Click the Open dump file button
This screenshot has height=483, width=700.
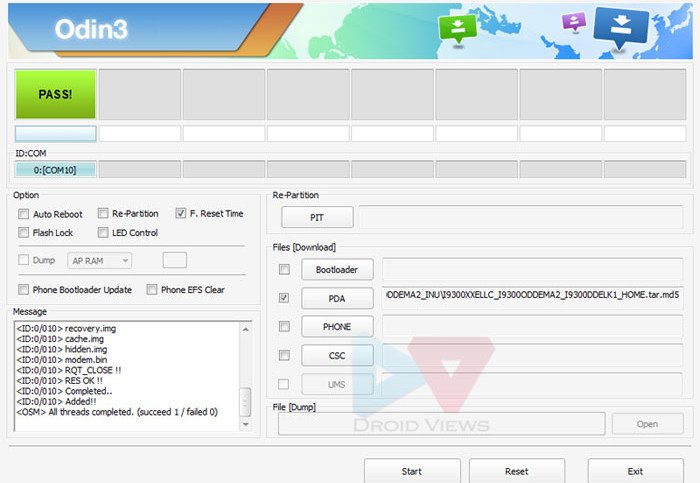pos(647,424)
